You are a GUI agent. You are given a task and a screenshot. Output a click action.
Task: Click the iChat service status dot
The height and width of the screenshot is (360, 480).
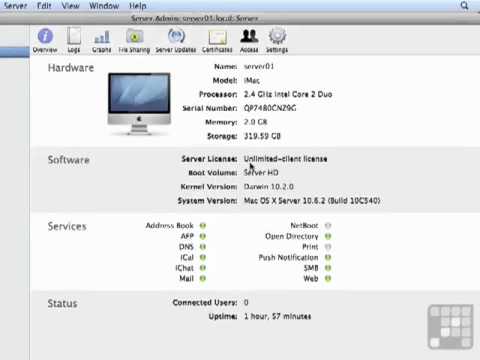(x=203, y=268)
